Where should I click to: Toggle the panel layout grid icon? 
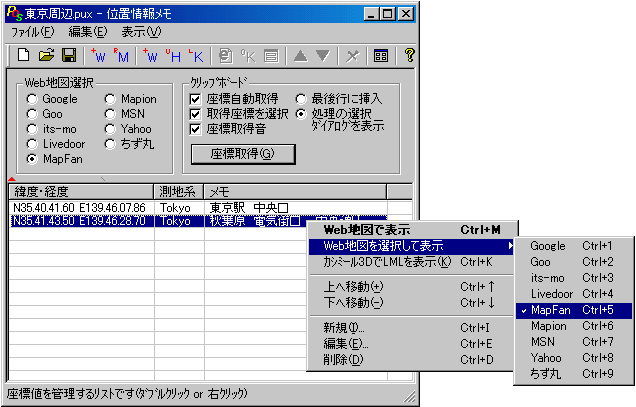pos(381,55)
